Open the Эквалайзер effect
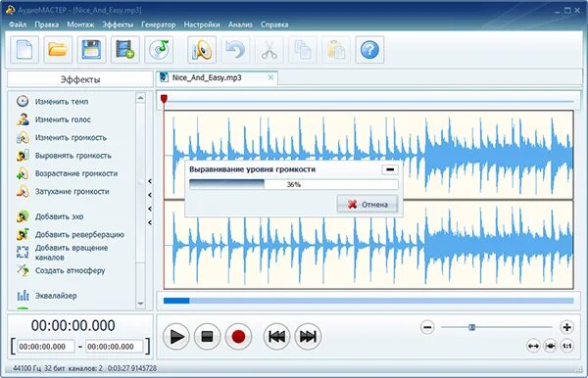The height and width of the screenshot is (378, 588). [46, 296]
